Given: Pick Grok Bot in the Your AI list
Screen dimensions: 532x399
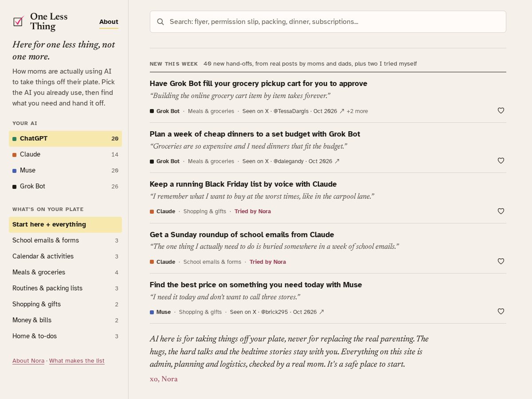Looking at the screenshot, I should (x=65, y=187).
